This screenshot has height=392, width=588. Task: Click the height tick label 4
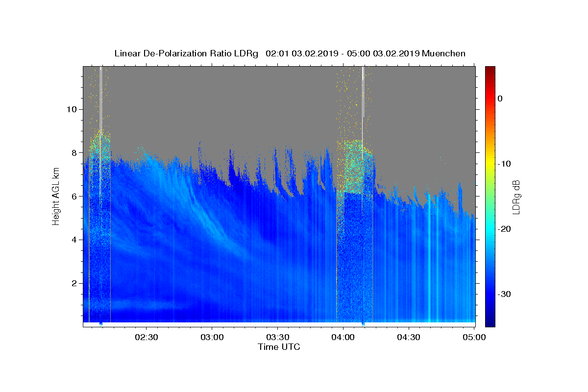[75, 240]
